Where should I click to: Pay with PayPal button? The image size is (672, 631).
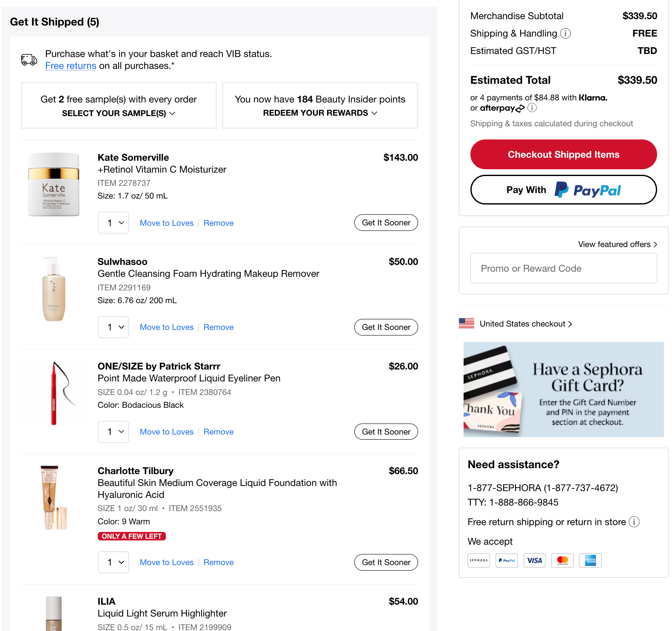pos(563,190)
